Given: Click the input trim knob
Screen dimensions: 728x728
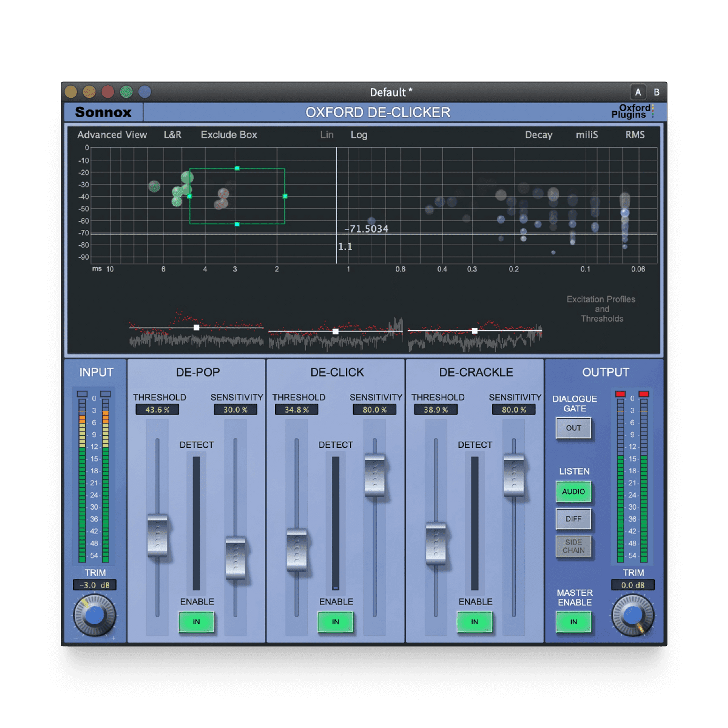Looking at the screenshot, I should (x=95, y=615).
